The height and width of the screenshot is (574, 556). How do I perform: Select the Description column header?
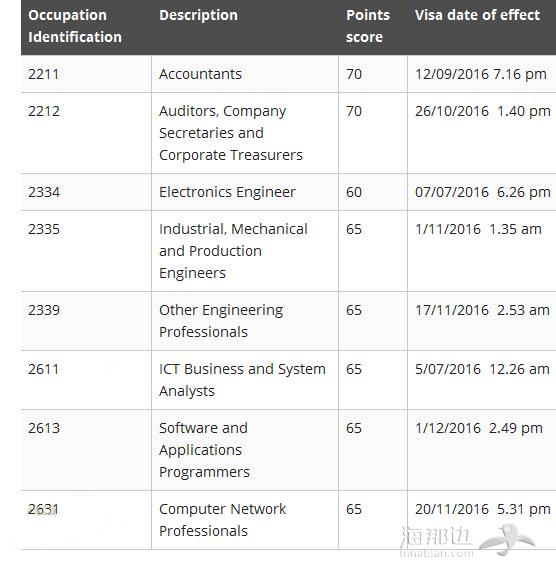(x=198, y=15)
